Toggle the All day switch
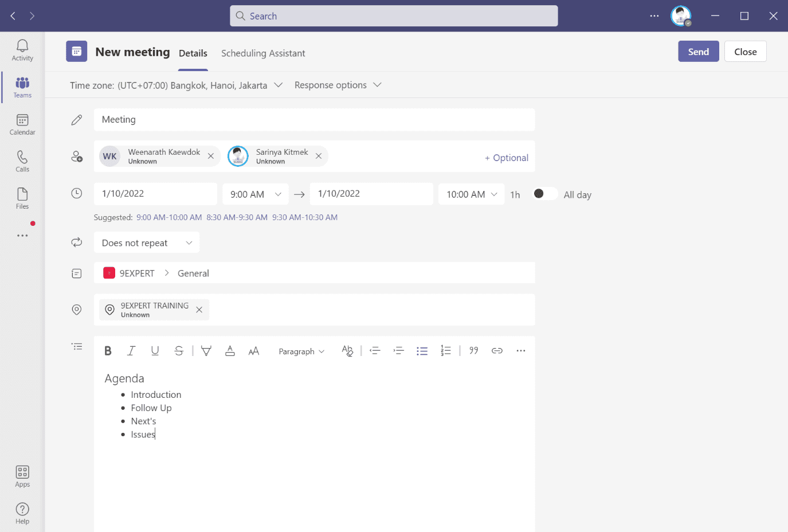 click(545, 194)
